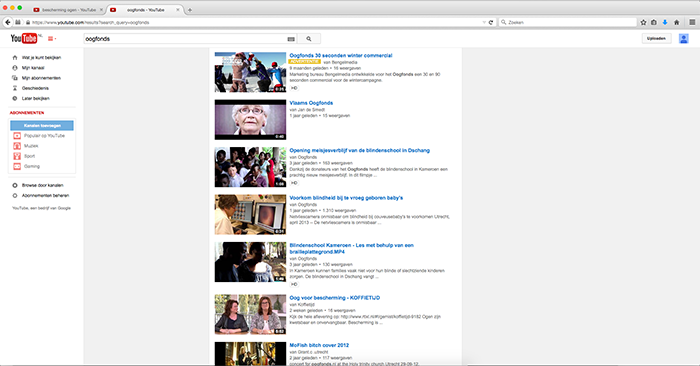Click the Populair op YouTube channel icon
Screen dimensions: 700x366
17,136
